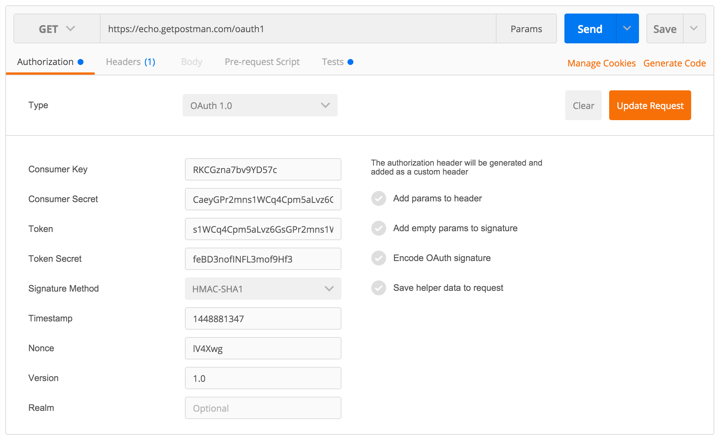Open the Manage Cookies link
The image size is (720, 440).
click(x=601, y=63)
